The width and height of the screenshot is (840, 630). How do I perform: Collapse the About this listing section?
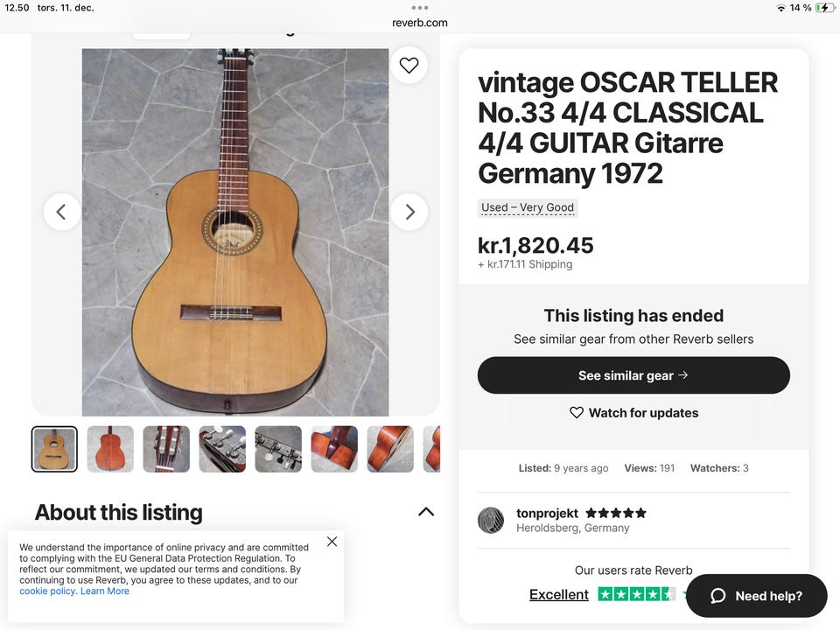click(426, 512)
